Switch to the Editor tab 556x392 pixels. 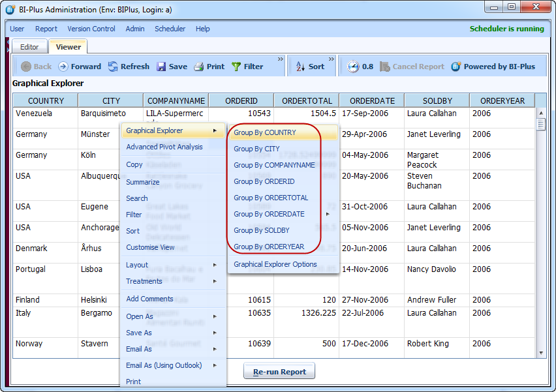(x=29, y=47)
